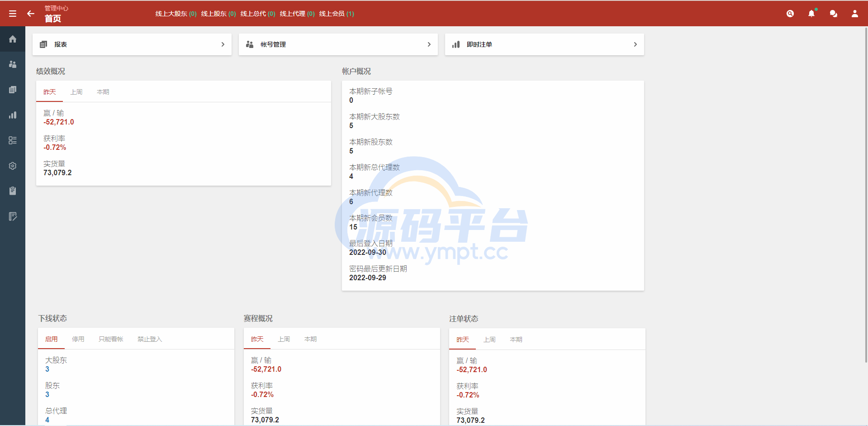Screen dimensions: 868x426
Task: Click the back arrow icon
Action: click(x=31, y=14)
